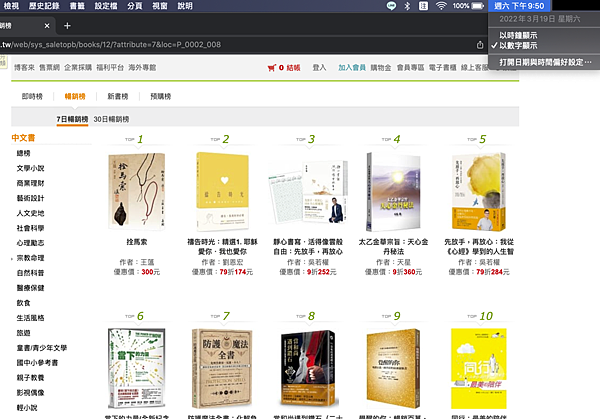Click the shopping cart icon
This screenshot has height=419, width=600.
tap(272, 68)
